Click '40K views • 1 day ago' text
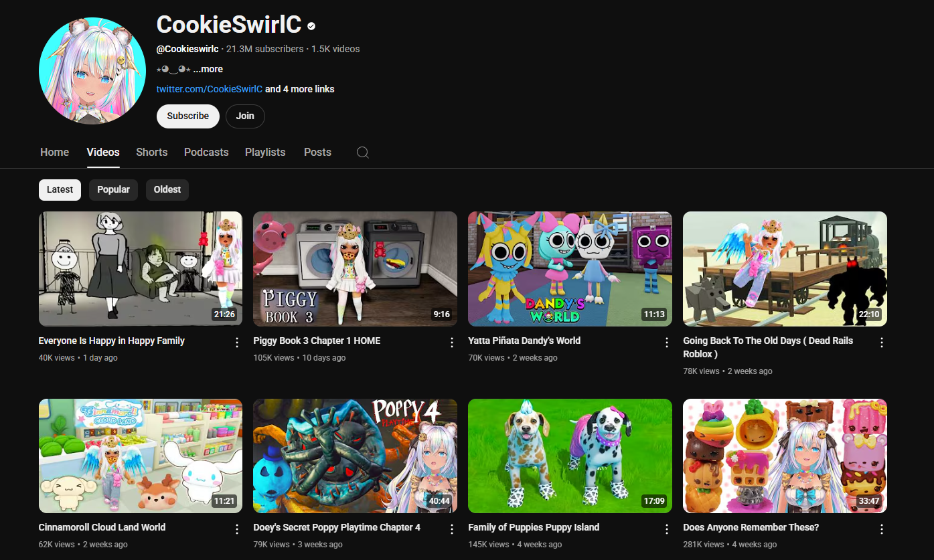 pos(78,358)
